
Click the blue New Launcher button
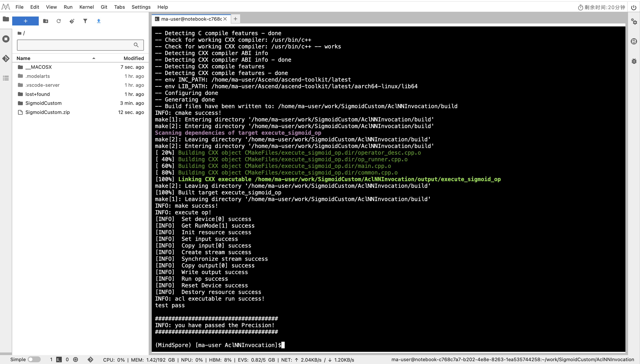(25, 21)
